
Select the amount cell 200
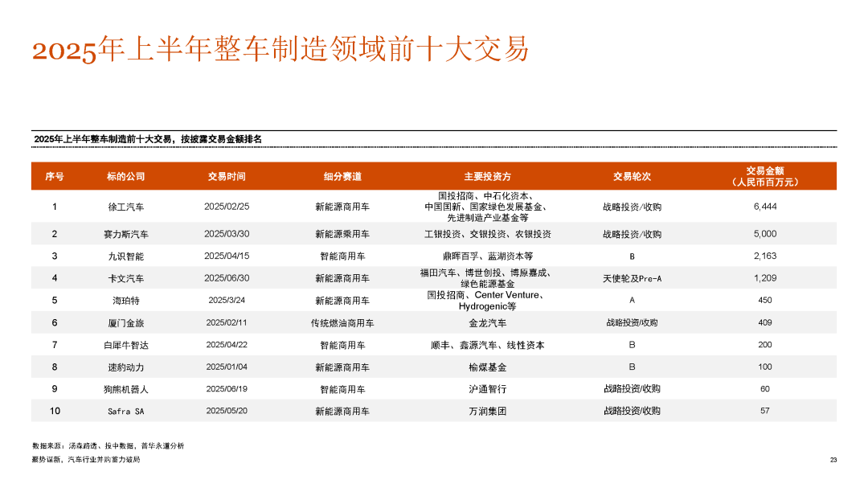tap(764, 345)
